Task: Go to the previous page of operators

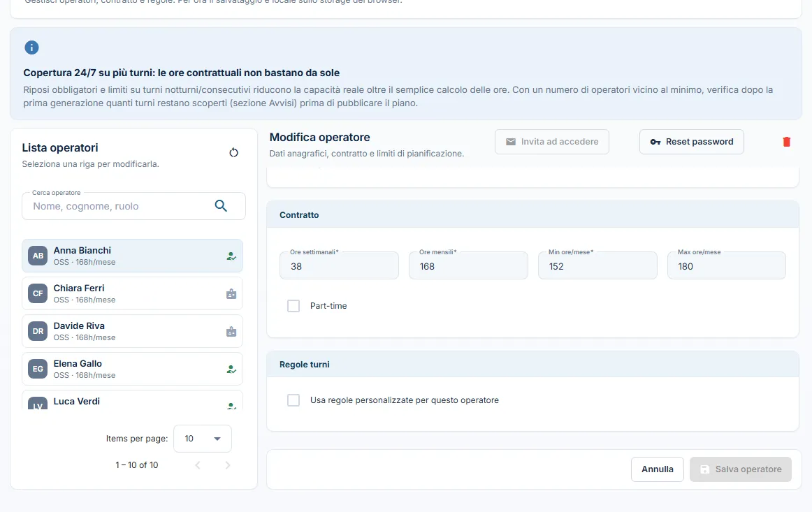Action: (198, 465)
